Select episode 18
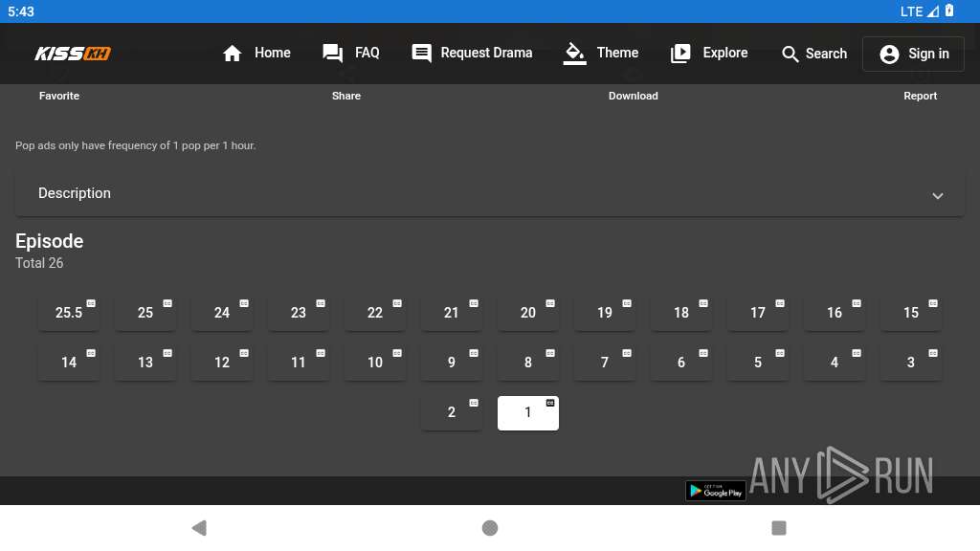 coord(681,313)
